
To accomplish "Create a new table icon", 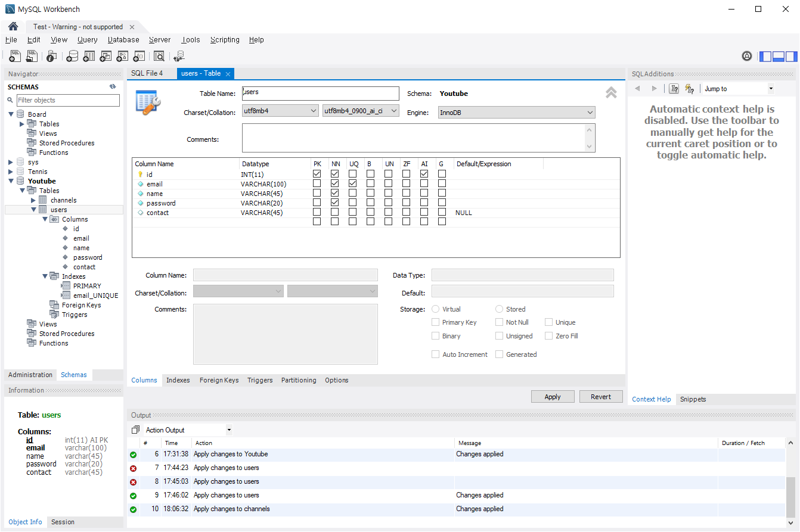I will pyautogui.click(x=89, y=56).
